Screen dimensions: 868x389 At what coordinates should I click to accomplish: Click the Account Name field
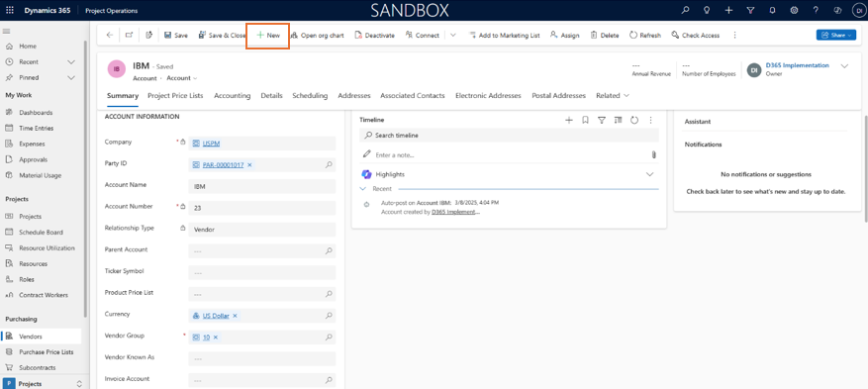point(262,186)
